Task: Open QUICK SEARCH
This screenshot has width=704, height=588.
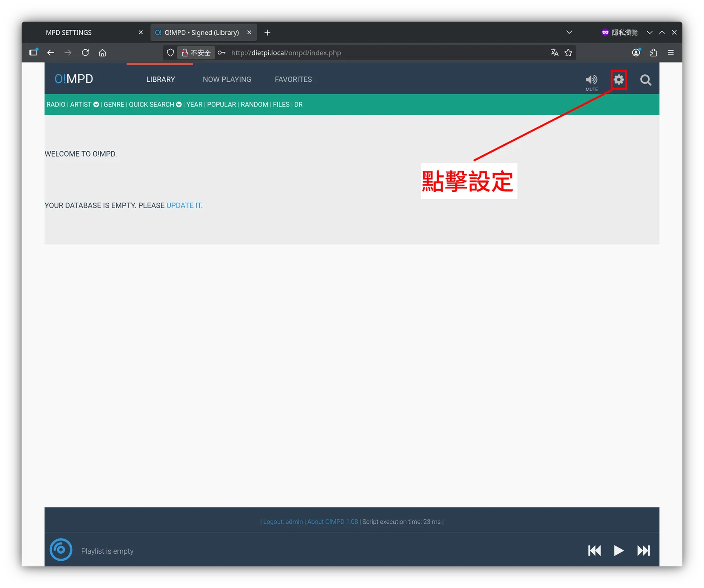Action: pyautogui.click(x=152, y=105)
